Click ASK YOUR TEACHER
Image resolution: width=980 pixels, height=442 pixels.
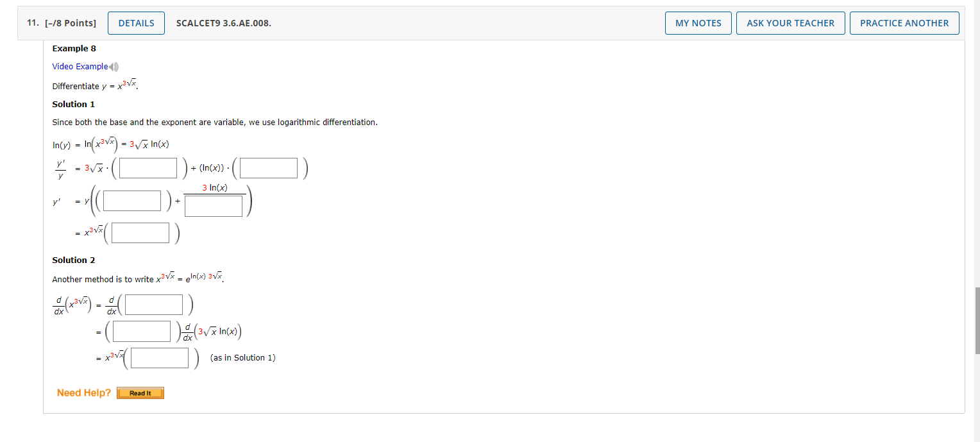[790, 22]
